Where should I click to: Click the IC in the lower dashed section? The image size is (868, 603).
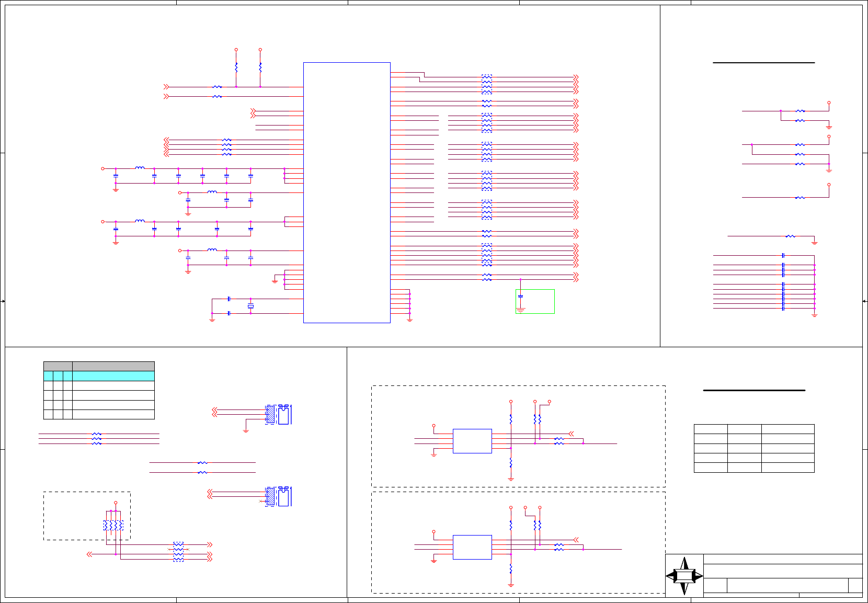472,547
